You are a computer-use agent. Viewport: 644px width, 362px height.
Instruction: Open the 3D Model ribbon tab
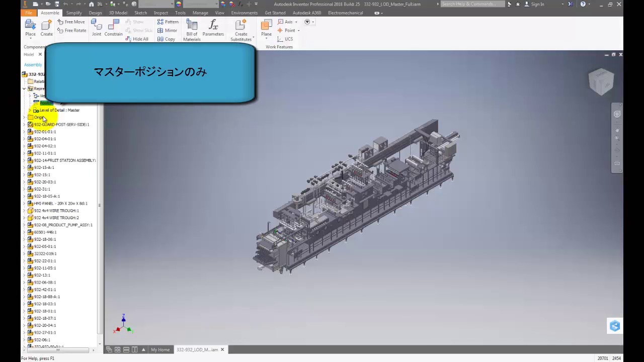pyautogui.click(x=118, y=13)
